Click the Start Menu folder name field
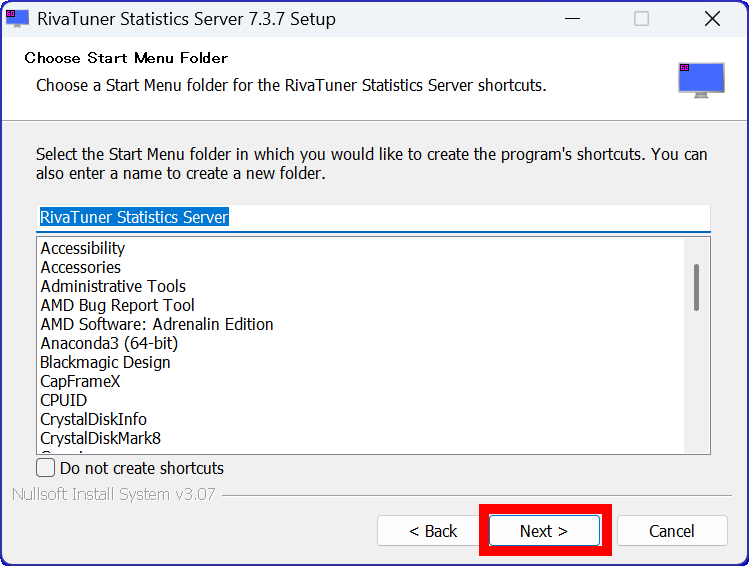The height and width of the screenshot is (566, 749). (372, 217)
